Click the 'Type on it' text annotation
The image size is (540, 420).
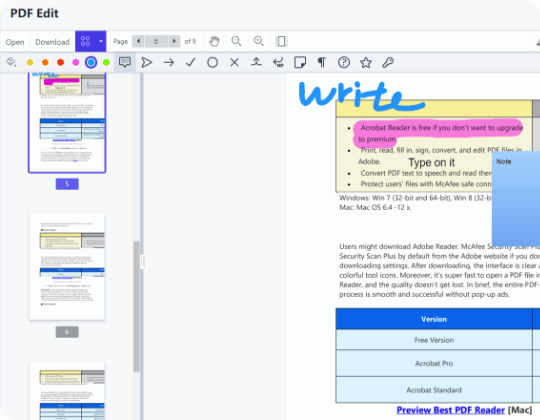432,162
